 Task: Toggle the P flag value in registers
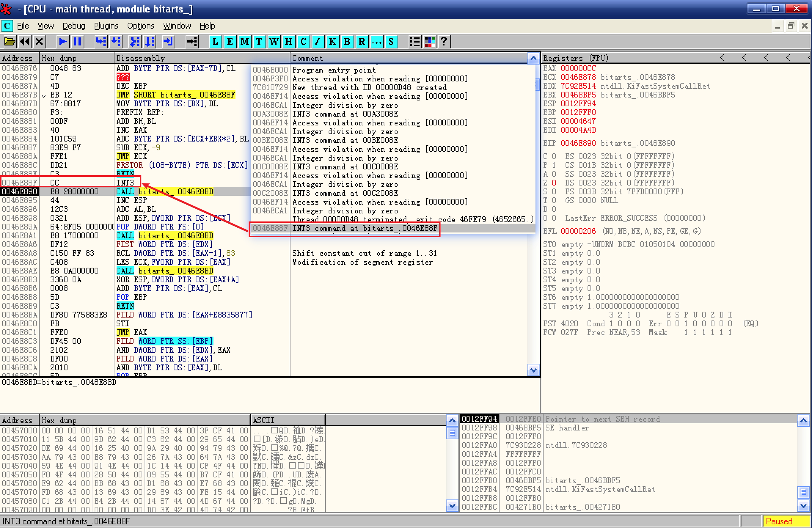tap(554, 165)
